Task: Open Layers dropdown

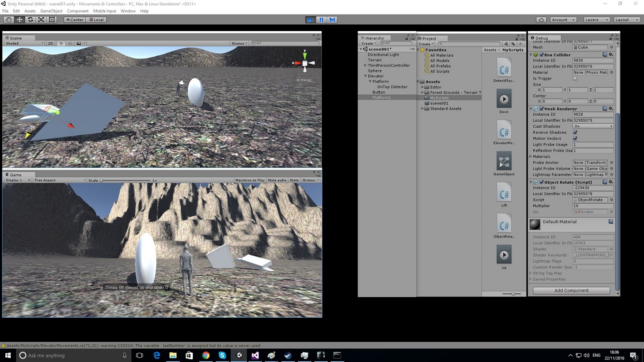Action: click(596, 20)
